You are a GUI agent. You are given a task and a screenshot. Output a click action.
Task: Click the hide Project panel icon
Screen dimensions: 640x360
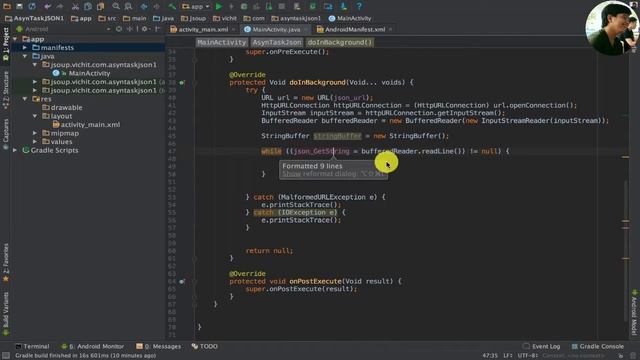[x=157, y=29]
